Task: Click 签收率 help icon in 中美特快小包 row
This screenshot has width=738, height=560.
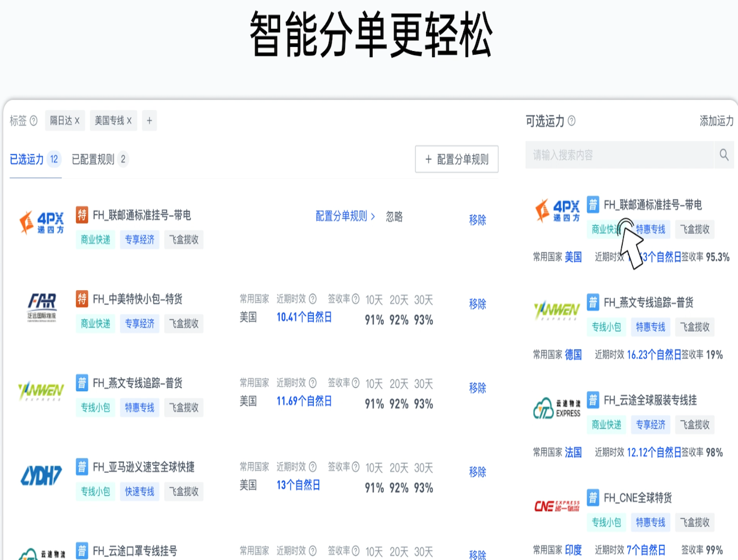Action: pos(356,299)
